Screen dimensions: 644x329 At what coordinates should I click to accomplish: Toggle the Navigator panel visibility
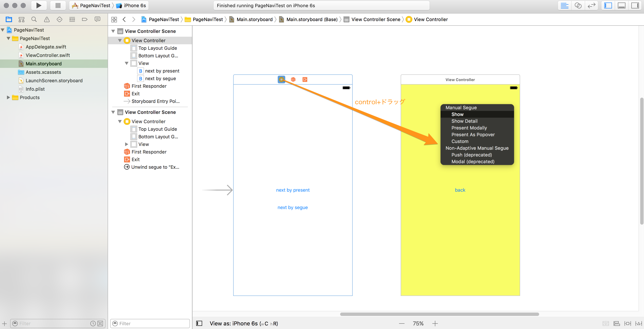pyautogui.click(x=608, y=5)
